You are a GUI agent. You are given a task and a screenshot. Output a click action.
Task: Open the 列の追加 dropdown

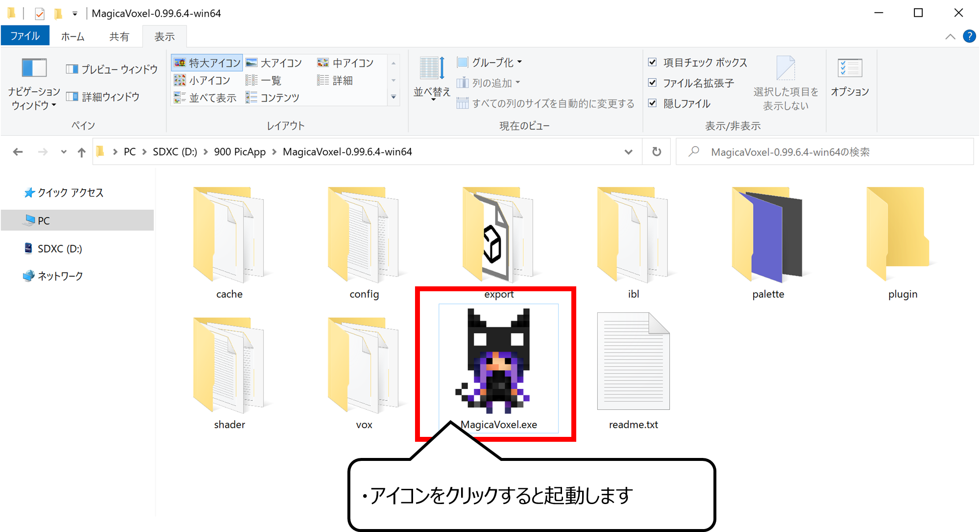click(489, 83)
